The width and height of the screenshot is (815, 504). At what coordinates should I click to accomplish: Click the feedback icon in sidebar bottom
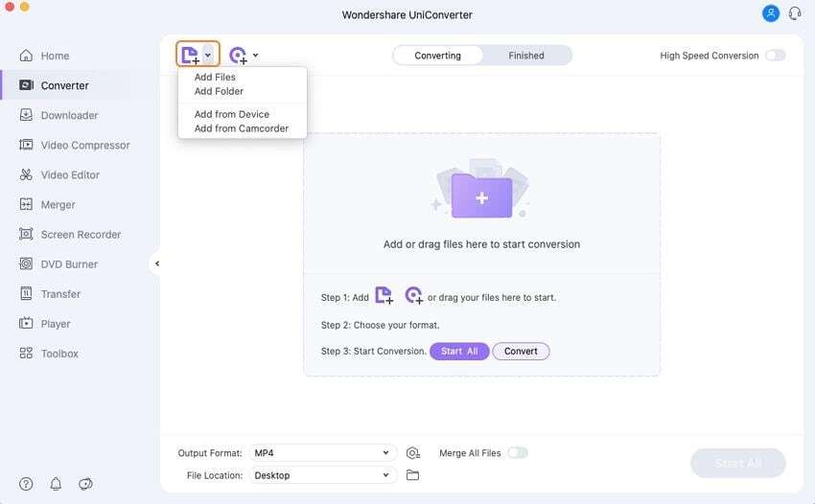(x=85, y=484)
